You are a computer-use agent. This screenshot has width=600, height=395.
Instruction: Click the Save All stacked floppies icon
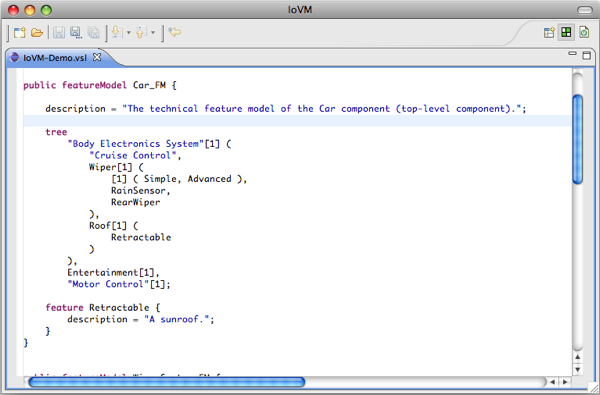tap(93, 33)
